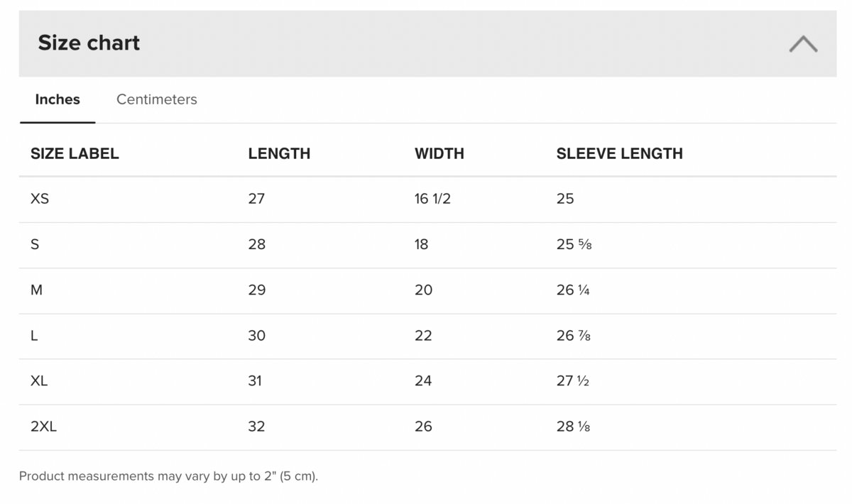
Task: Click the 2XL sleeve length 28 ⅛
Action: [x=574, y=426]
